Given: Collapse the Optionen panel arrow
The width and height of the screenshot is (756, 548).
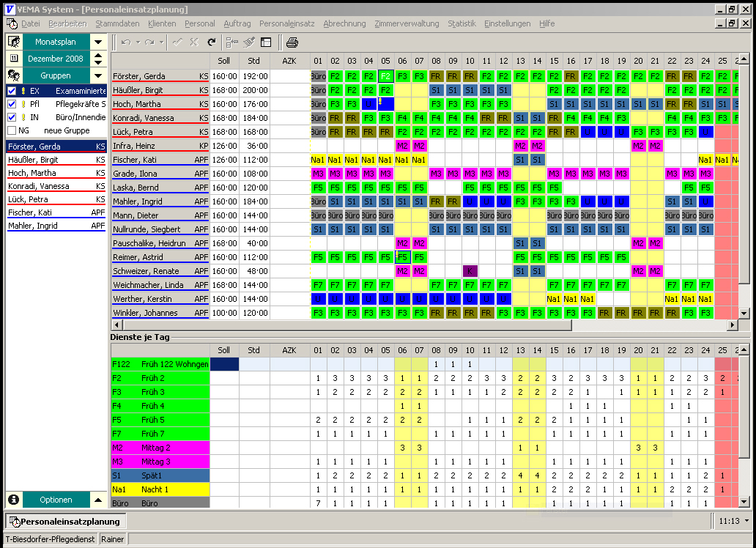Looking at the screenshot, I should 98,500.
